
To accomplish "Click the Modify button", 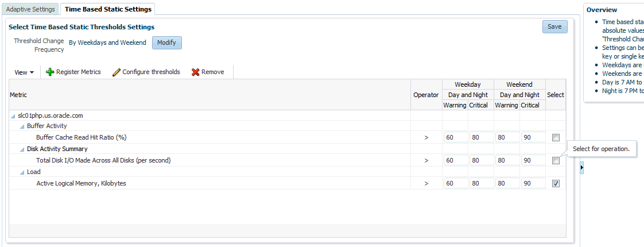I will pos(166,43).
